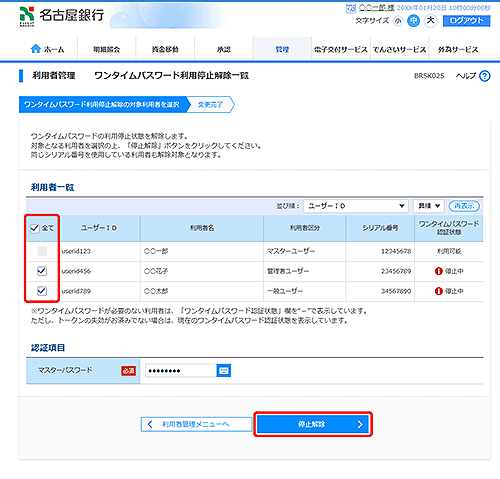Open 電子交付サービス tab
This screenshot has width=500, height=479.
pyautogui.click(x=341, y=49)
